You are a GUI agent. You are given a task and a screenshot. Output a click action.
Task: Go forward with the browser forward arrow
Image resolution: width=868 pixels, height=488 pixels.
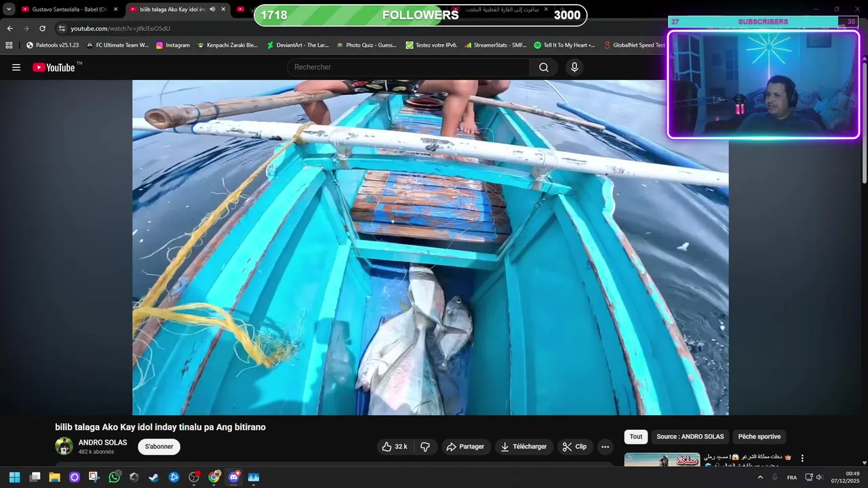pyautogui.click(x=26, y=28)
